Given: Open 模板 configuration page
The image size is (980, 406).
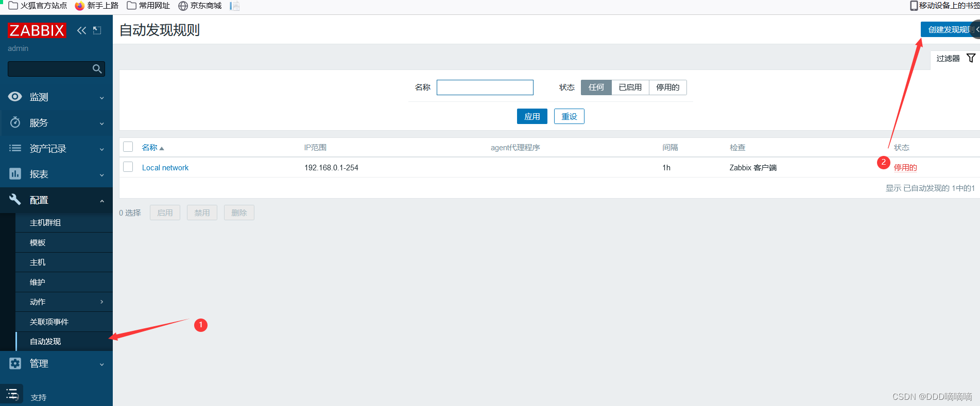Looking at the screenshot, I should [64, 242].
